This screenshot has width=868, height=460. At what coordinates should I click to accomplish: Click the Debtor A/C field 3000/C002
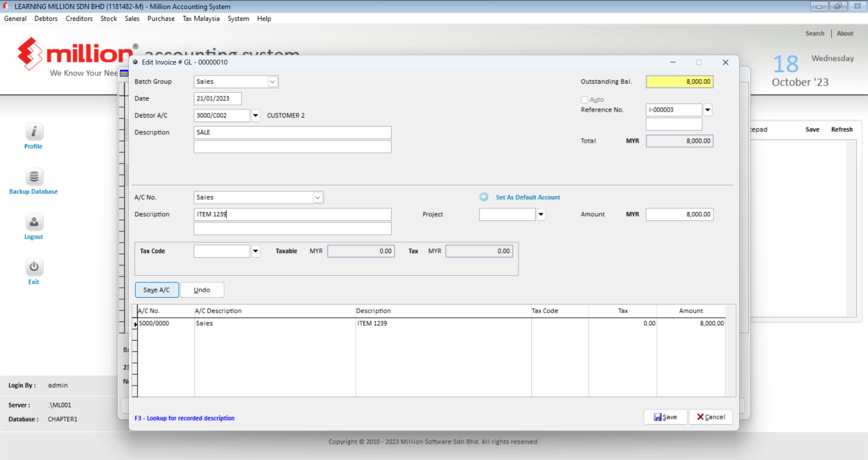[222, 115]
